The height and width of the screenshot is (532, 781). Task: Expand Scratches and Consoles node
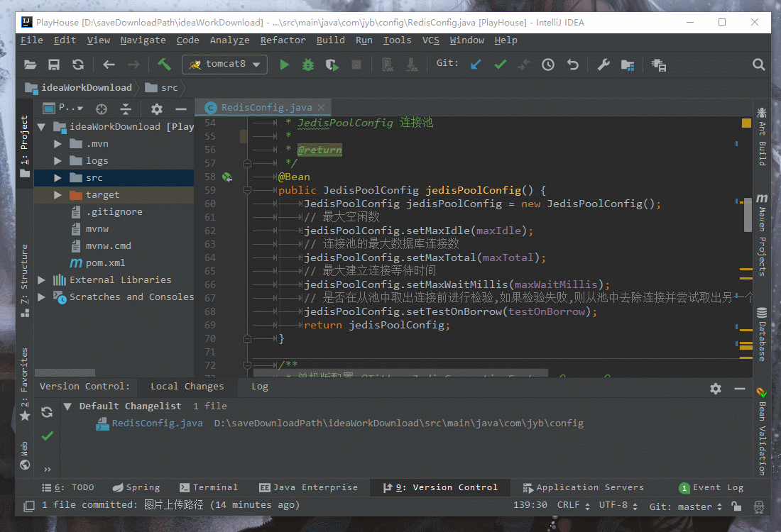42,297
